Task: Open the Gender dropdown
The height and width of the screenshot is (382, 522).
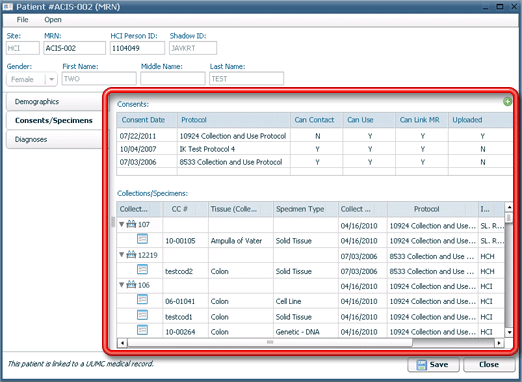Action: (x=51, y=79)
